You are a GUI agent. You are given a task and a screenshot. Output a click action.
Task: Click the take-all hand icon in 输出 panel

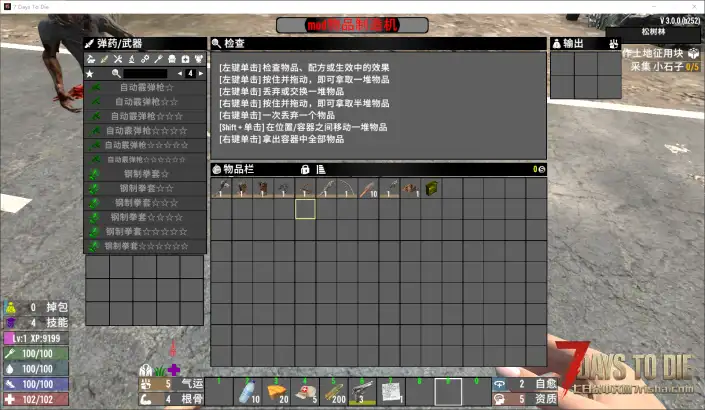(x=613, y=44)
